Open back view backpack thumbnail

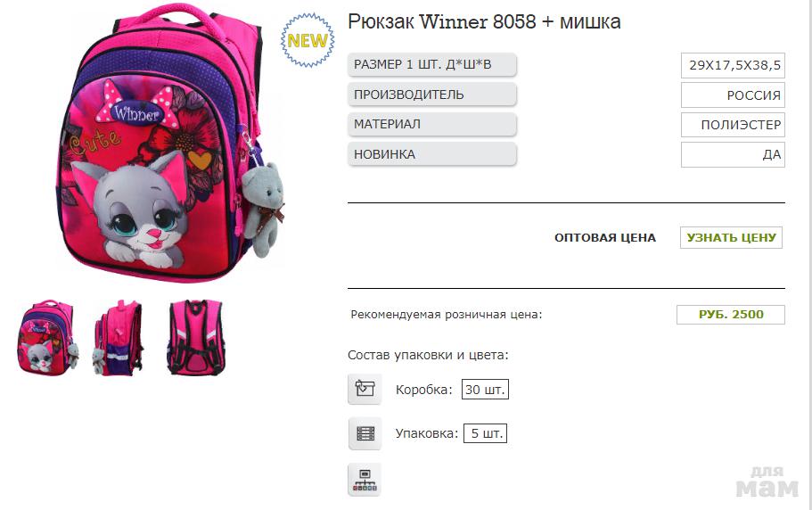[196, 337]
